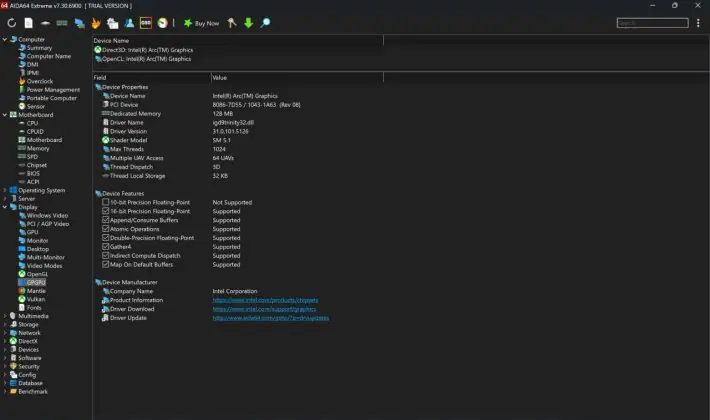
Task: Collapse the Display tree node
Action: coord(5,207)
